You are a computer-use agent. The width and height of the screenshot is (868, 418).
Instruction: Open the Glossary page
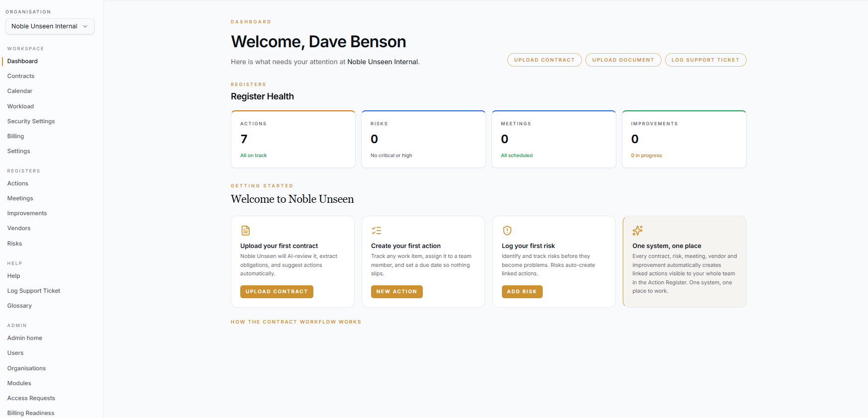(x=19, y=306)
